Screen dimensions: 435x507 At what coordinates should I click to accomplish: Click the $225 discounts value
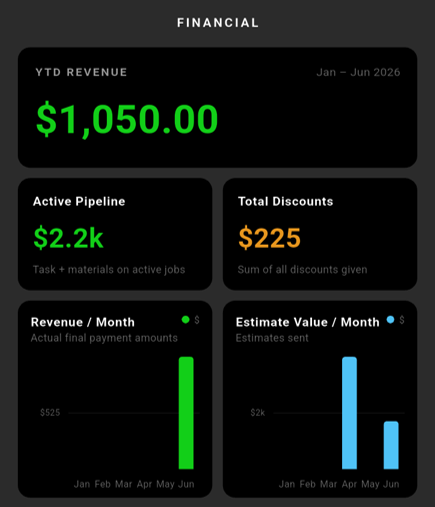(270, 238)
